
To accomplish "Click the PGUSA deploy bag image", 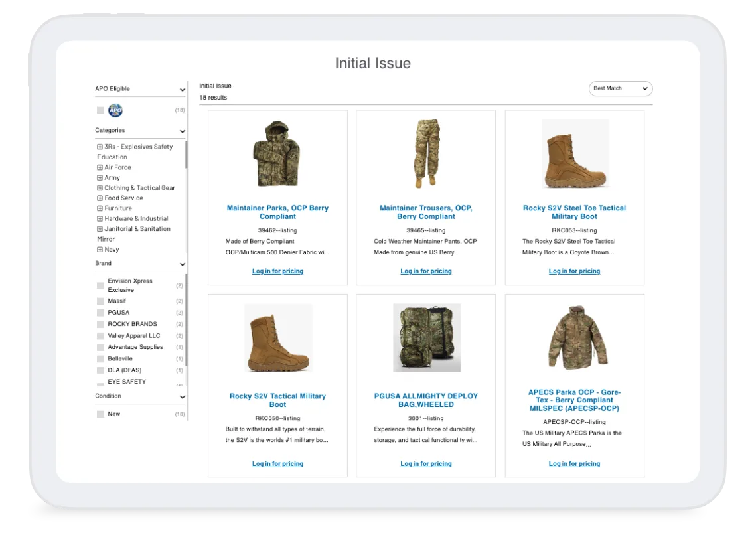I will [427, 338].
